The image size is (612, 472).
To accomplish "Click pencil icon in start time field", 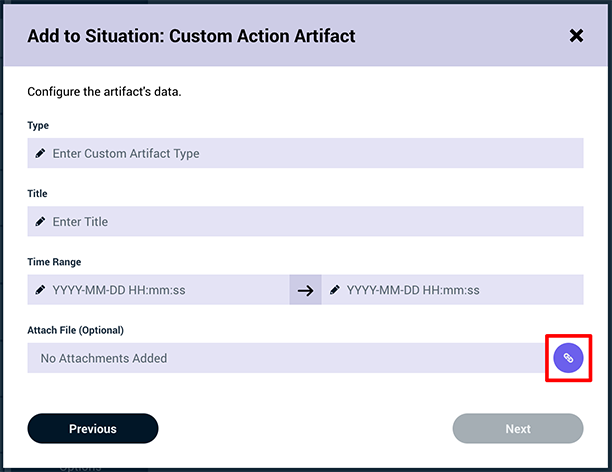I will pos(40,290).
